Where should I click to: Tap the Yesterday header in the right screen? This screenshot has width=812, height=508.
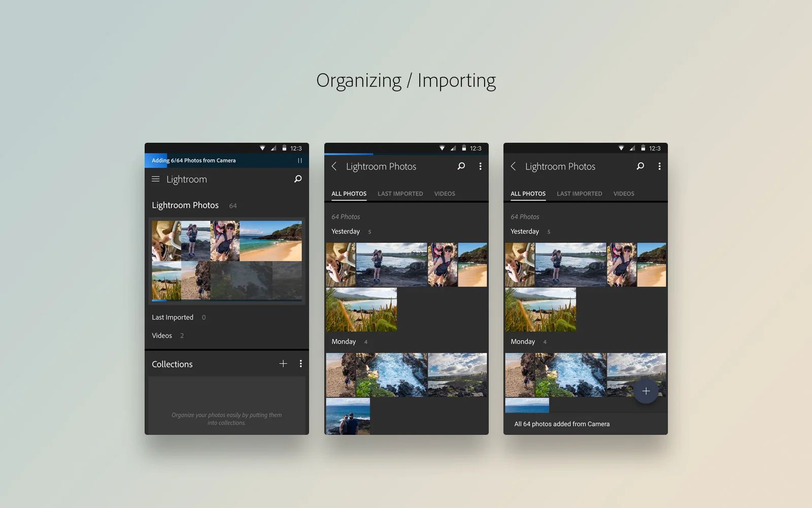(x=530, y=232)
